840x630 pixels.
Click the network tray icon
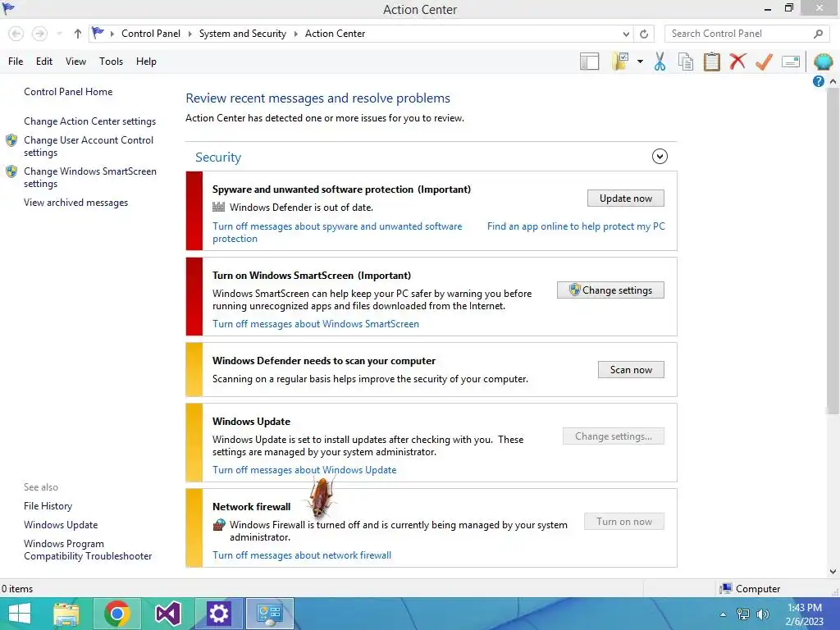coord(743,614)
